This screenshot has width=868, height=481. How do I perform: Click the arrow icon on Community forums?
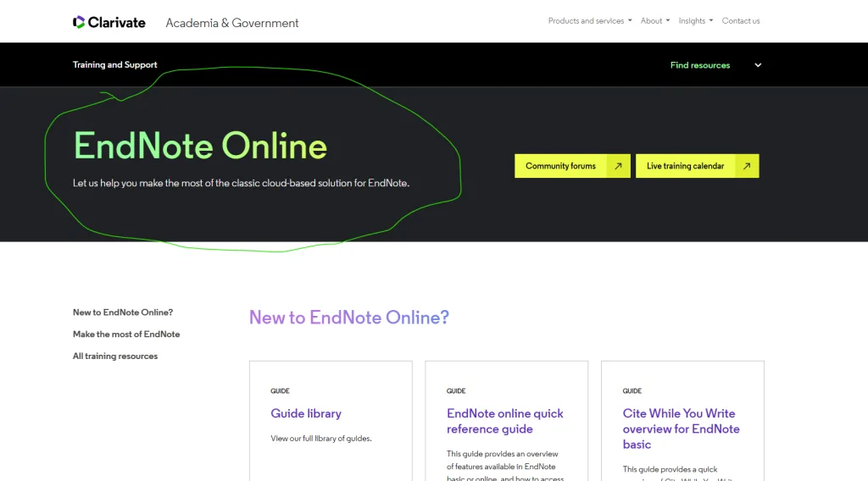click(618, 166)
